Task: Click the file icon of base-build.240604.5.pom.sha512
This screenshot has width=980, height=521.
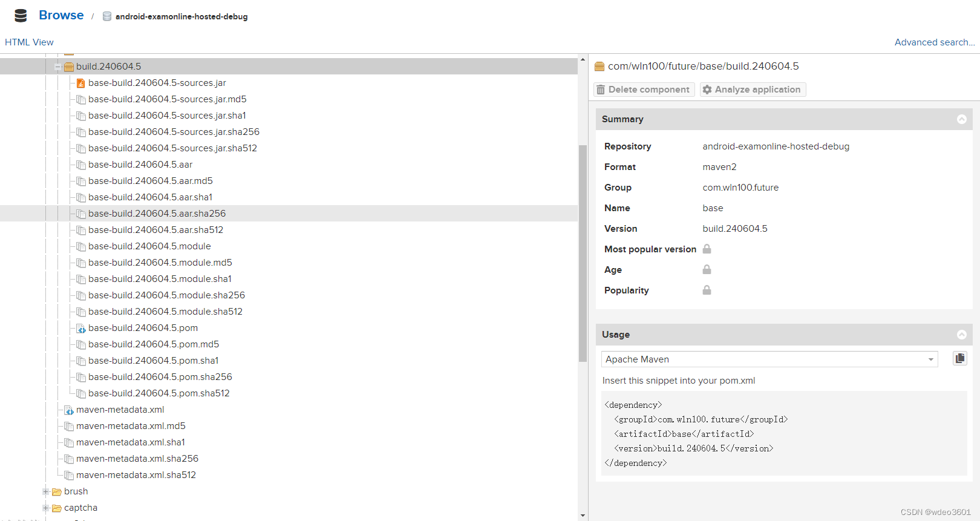Action: point(81,393)
